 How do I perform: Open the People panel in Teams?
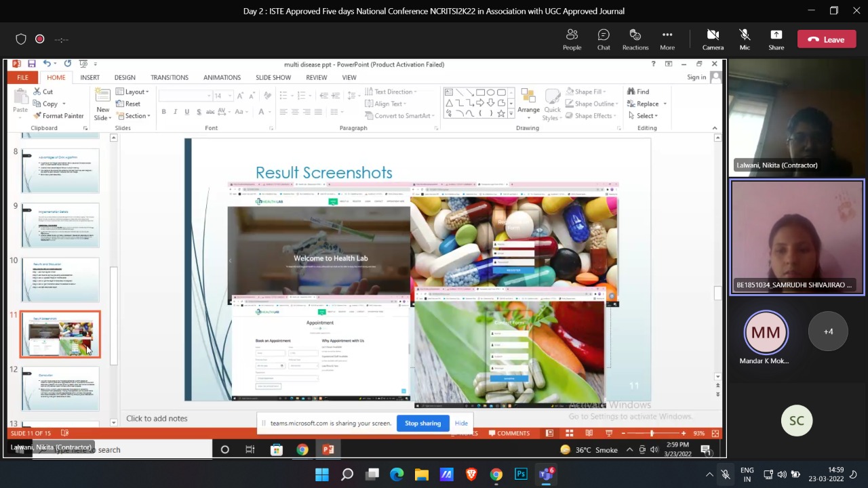coord(572,39)
